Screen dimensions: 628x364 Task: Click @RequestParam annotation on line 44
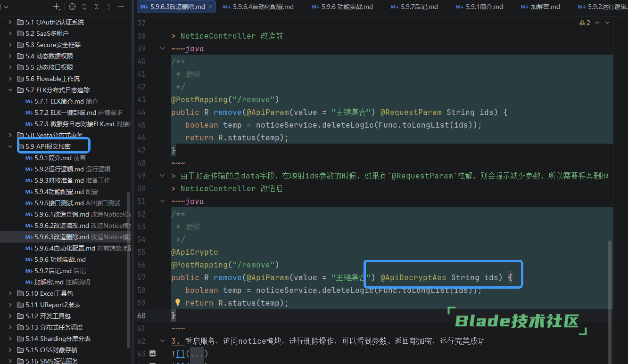[411, 112]
